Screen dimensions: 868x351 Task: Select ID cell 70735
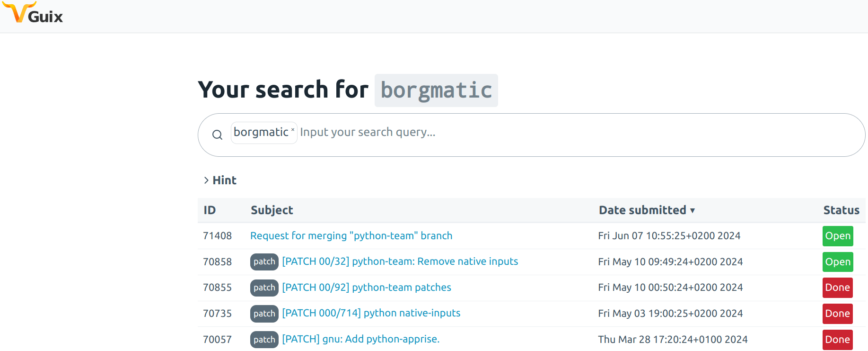click(x=217, y=314)
